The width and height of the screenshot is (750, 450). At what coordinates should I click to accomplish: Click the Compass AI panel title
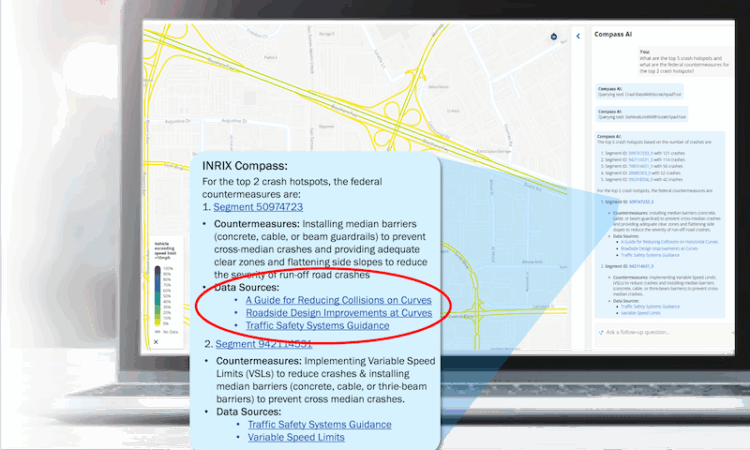[x=613, y=34]
